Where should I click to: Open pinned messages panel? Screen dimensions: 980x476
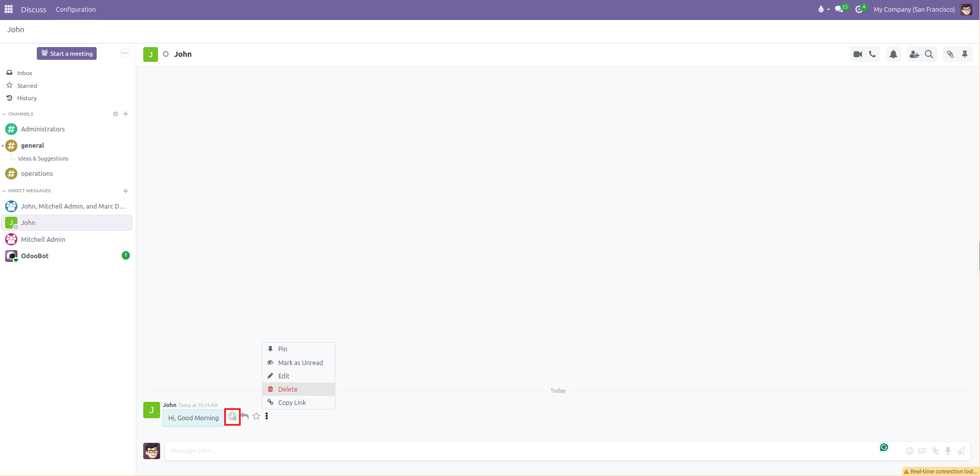965,54
